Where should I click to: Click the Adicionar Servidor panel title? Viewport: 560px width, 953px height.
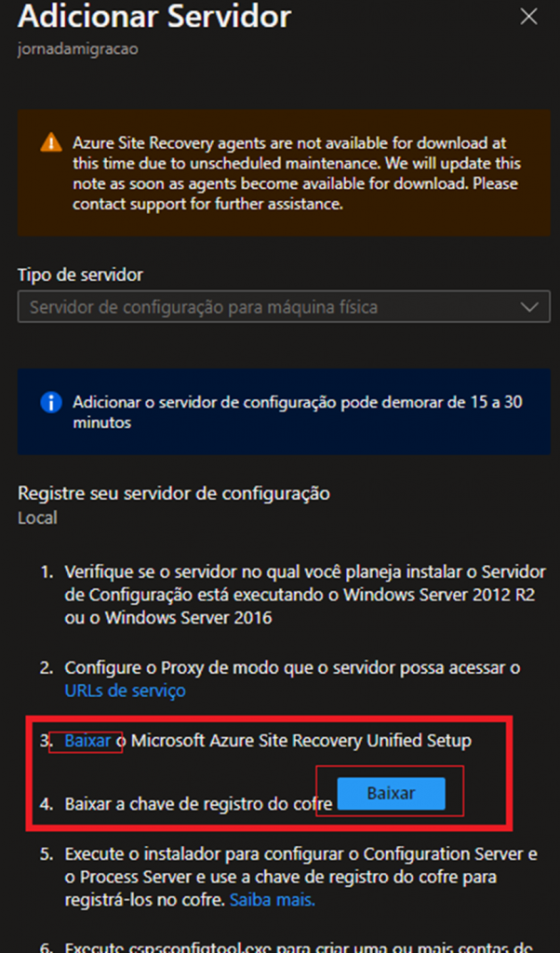coord(154,17)
